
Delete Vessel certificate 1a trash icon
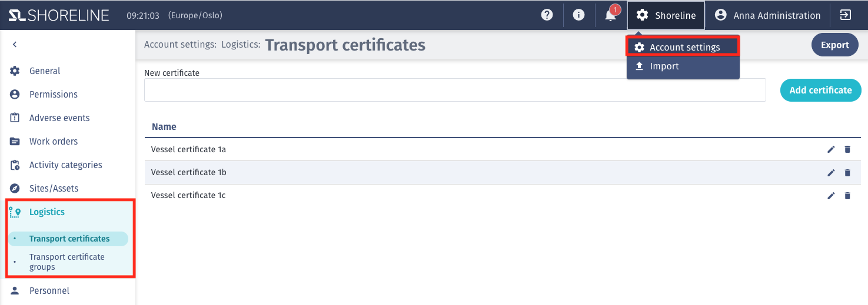click(x=847, y=149)
